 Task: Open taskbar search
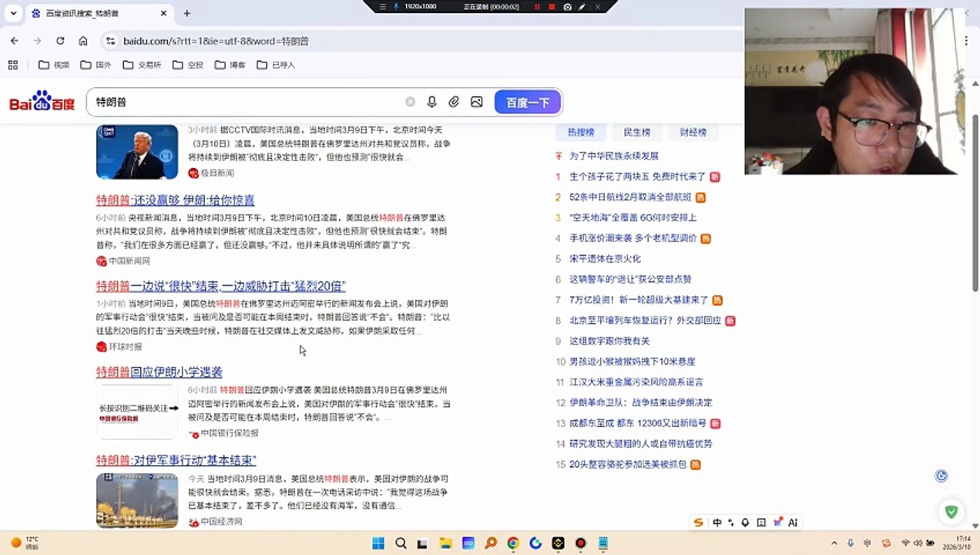pos(401,543)
